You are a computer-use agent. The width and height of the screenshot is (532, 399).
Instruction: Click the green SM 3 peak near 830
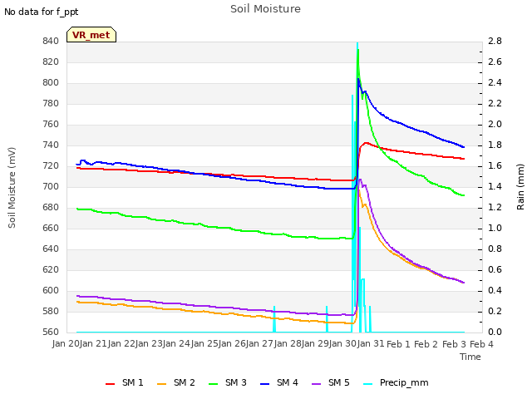pyautogui.click(x=358, y=51)
